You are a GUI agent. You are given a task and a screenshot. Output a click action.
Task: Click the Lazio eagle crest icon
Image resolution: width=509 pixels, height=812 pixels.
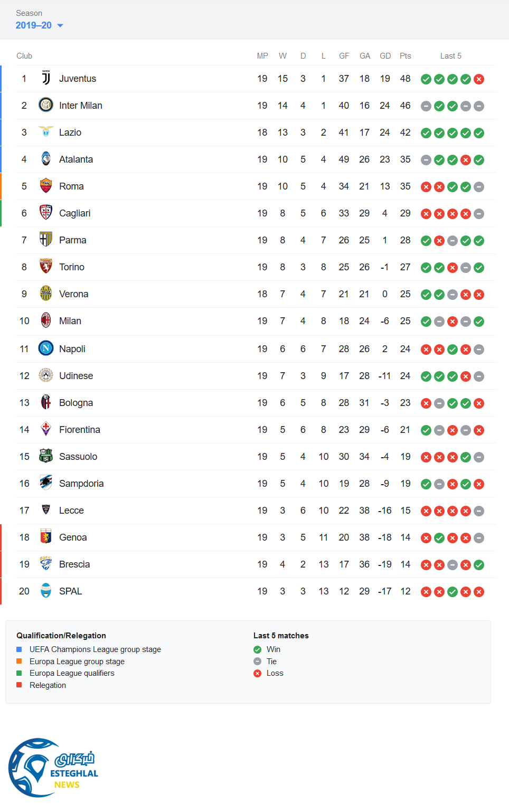click(46, 132)
